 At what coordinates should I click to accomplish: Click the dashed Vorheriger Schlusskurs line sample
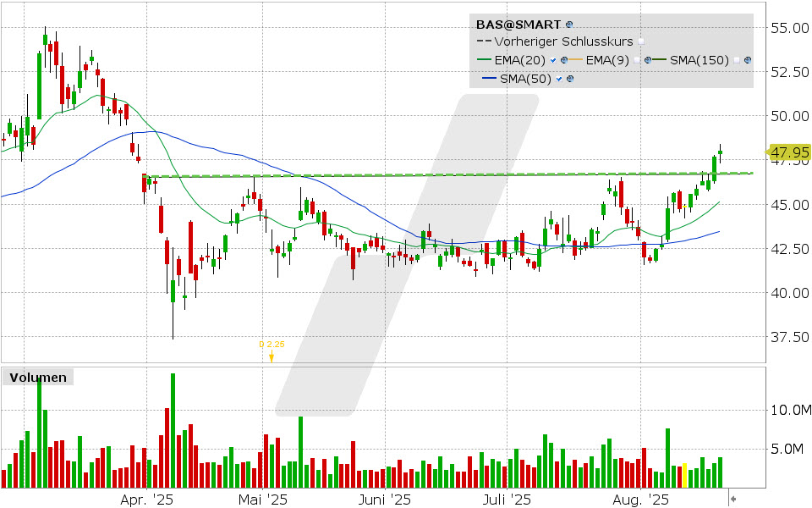(484, 41)
